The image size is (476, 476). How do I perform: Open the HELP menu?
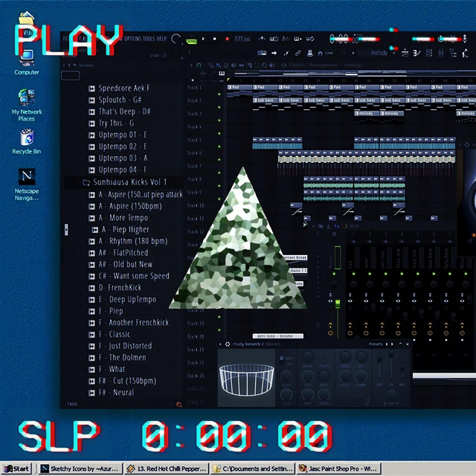pos(161,39)
